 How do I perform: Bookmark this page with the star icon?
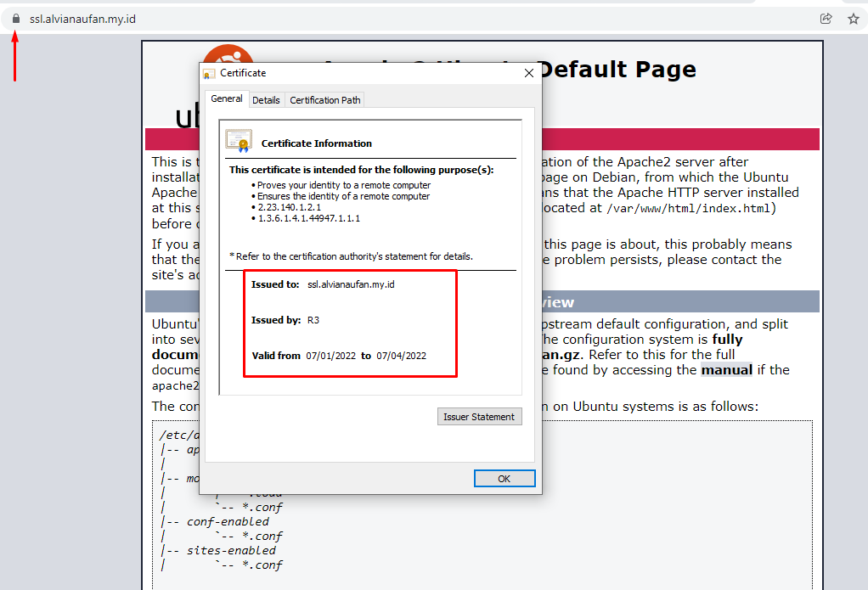(854, 19)
